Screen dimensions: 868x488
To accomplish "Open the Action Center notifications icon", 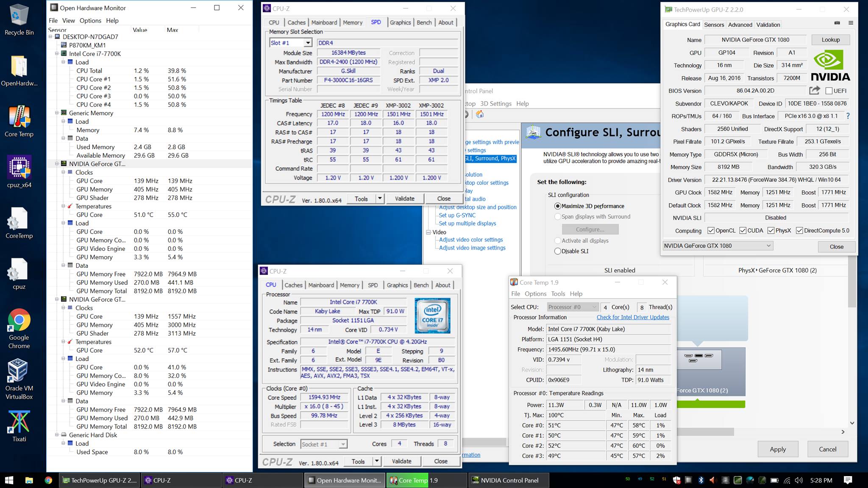I will pos(848,480).
